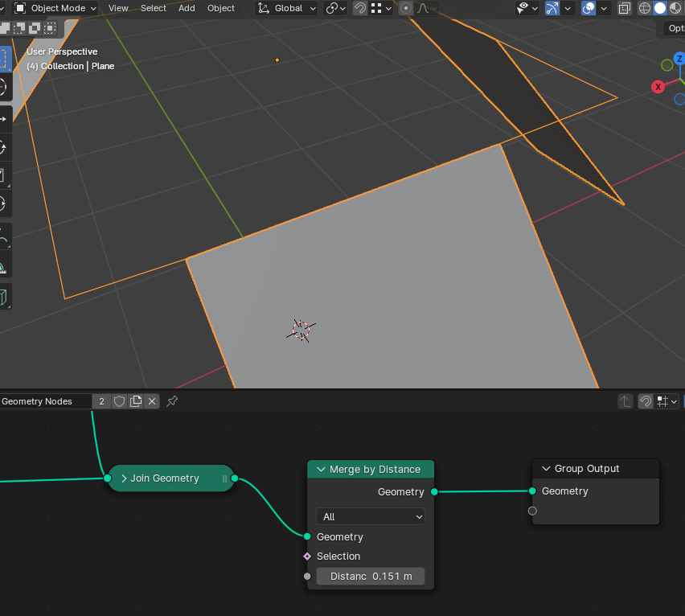
Task: Open the node snapping type dropdown
Action: pyautogui.click(x=667, y=401)
